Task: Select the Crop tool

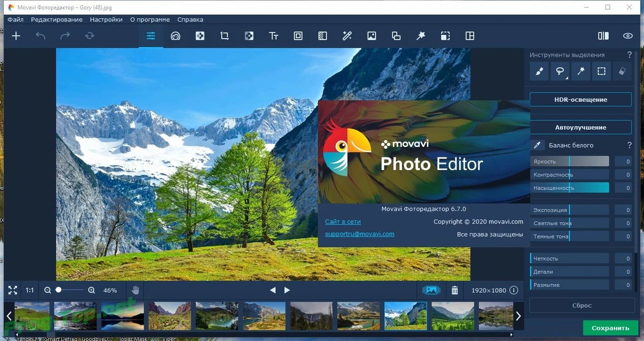Action: pos(224,36)
